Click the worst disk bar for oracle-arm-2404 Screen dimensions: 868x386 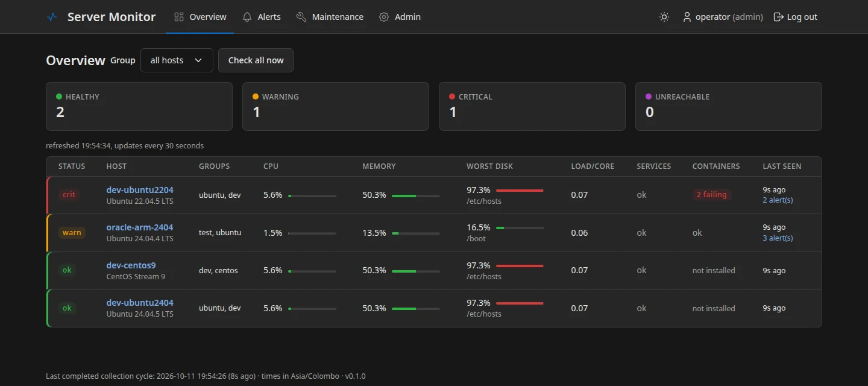pos(520,228)
